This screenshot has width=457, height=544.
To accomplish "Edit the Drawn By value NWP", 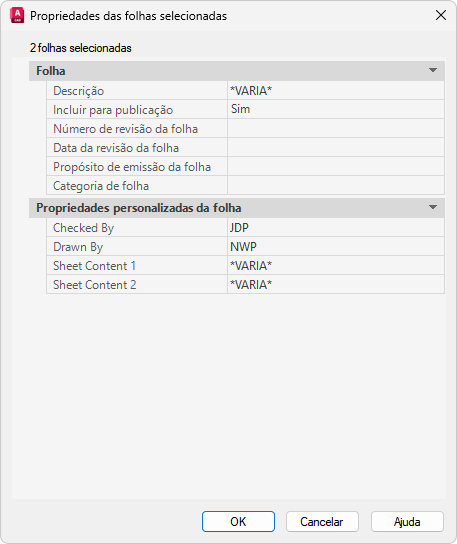I will coord(336,247).
